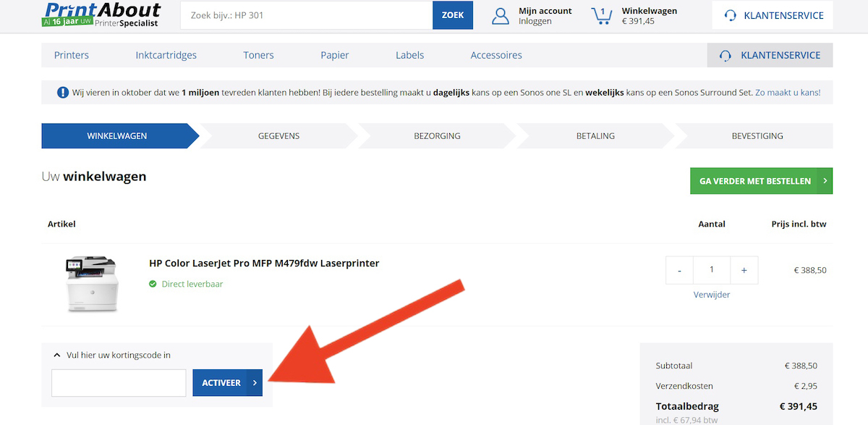Open the Winkelwagen € 391,45 text
868x425 pixels.
coord(649,16)
